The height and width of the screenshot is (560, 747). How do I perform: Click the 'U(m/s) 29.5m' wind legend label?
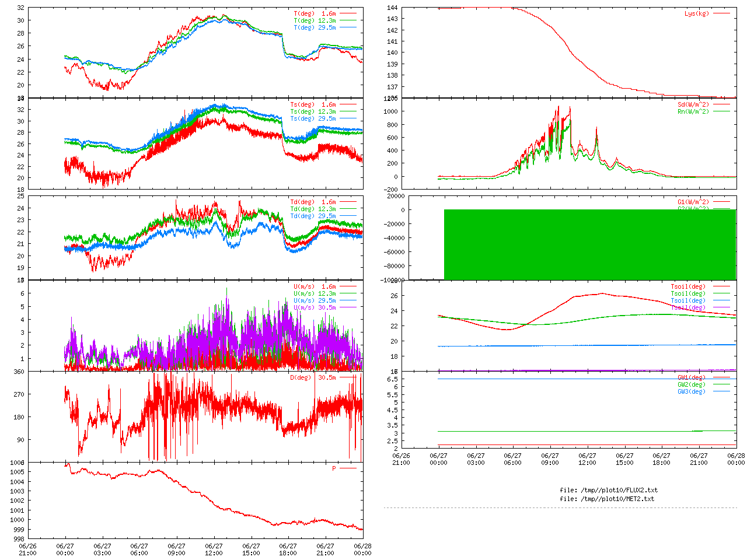[x=315, y=301]
